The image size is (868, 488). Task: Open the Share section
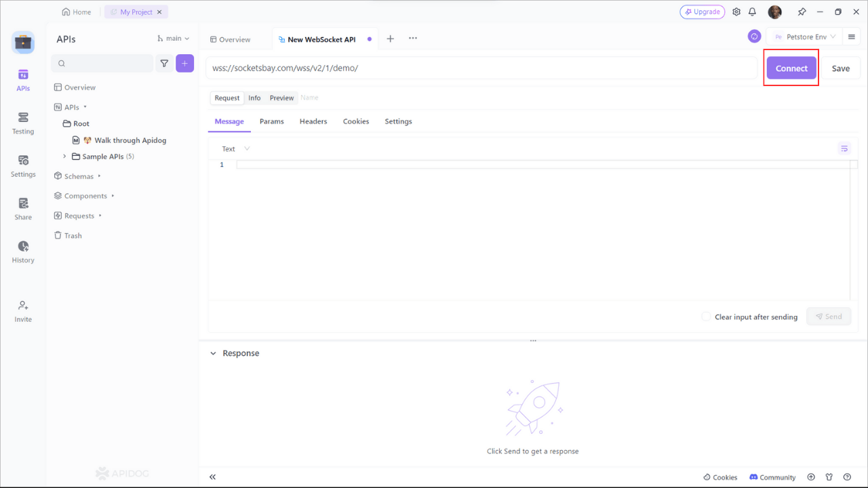pos(23,209)
